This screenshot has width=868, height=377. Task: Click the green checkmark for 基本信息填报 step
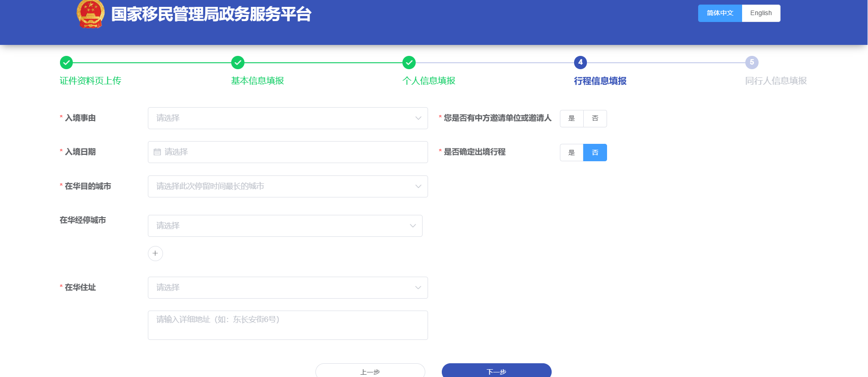click(x=238, y=62)
